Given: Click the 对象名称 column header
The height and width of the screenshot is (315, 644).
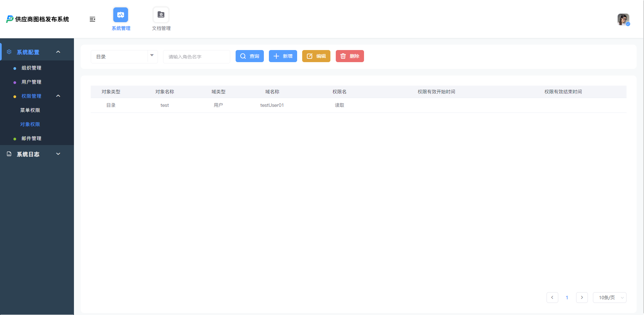Looking at the screenshot, I should click(x=165, y=92).
